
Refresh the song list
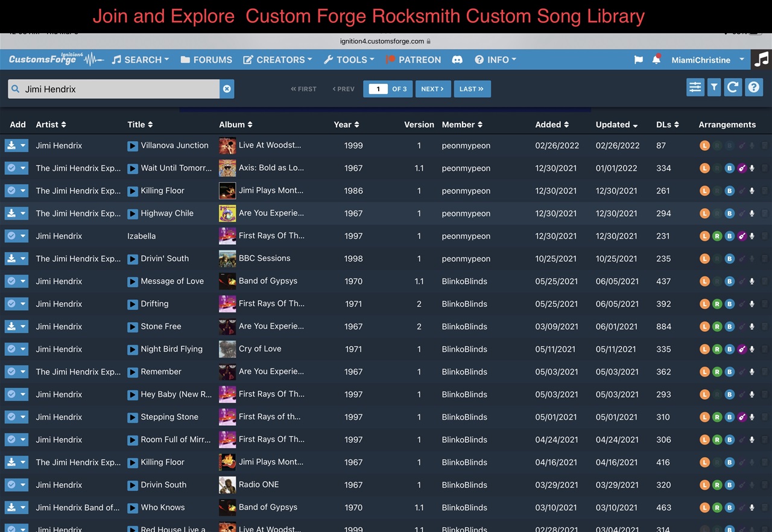click(x=733, y=87)
